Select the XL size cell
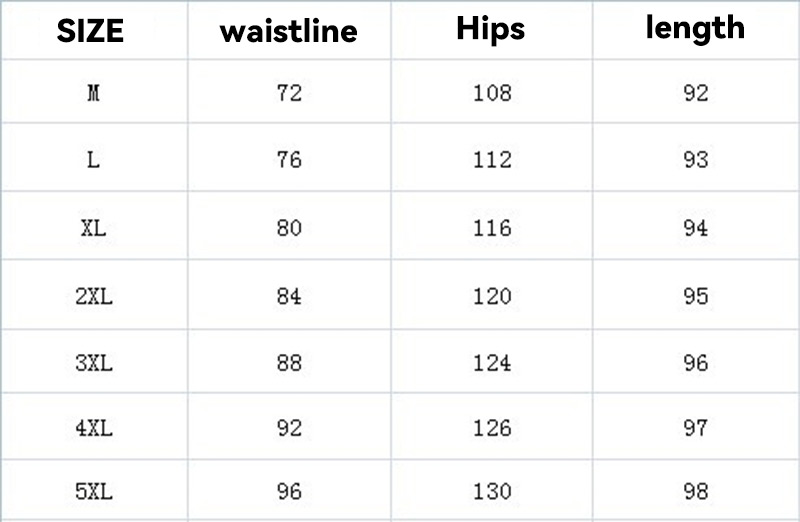The width and height of the screenshot is (800, 522). [93, 228]
